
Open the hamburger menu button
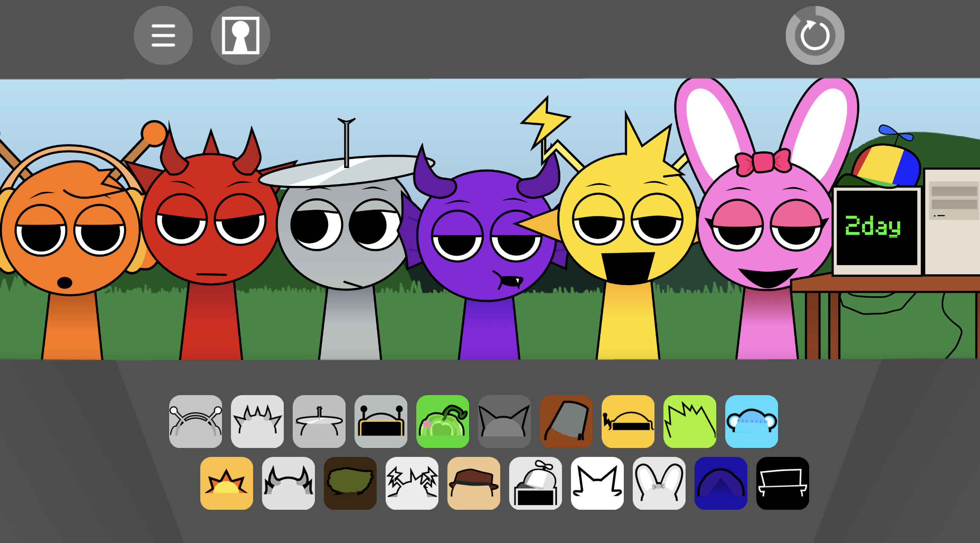click(x=163, y=35)
